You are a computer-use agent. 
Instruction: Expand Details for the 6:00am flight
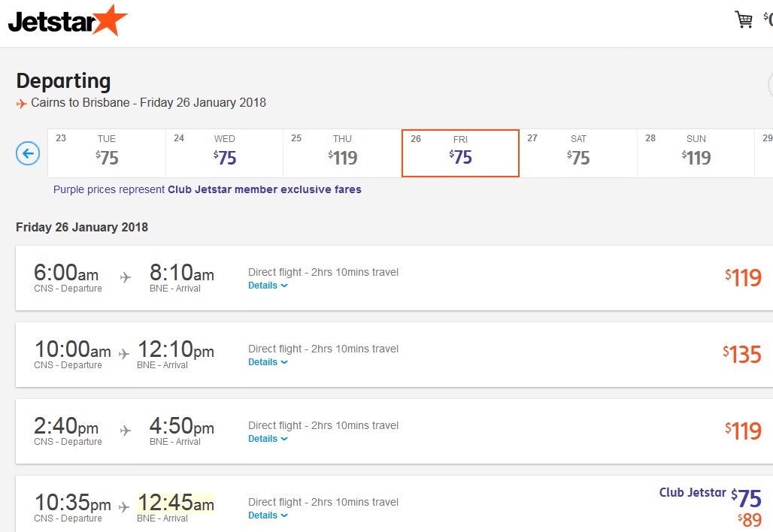(268, 286)
